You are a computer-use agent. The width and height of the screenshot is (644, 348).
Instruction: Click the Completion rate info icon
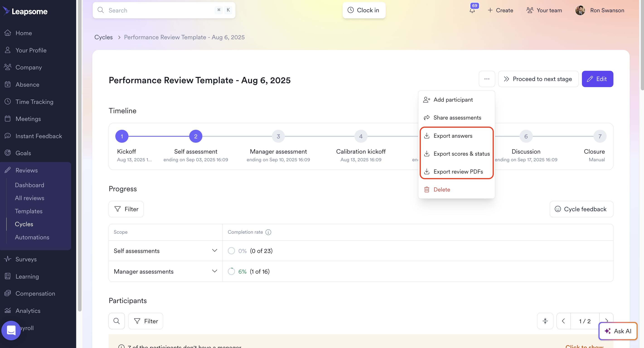tap(268, 232)
